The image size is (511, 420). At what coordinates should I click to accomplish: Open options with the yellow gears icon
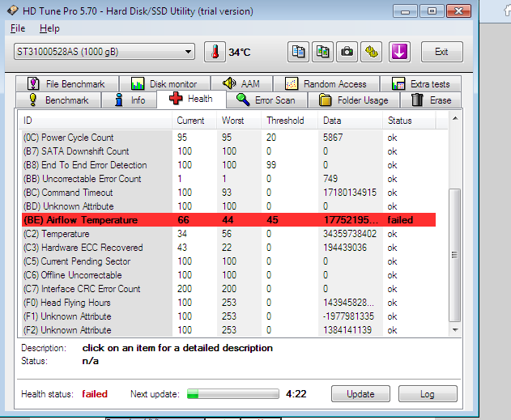click(372, 52)
